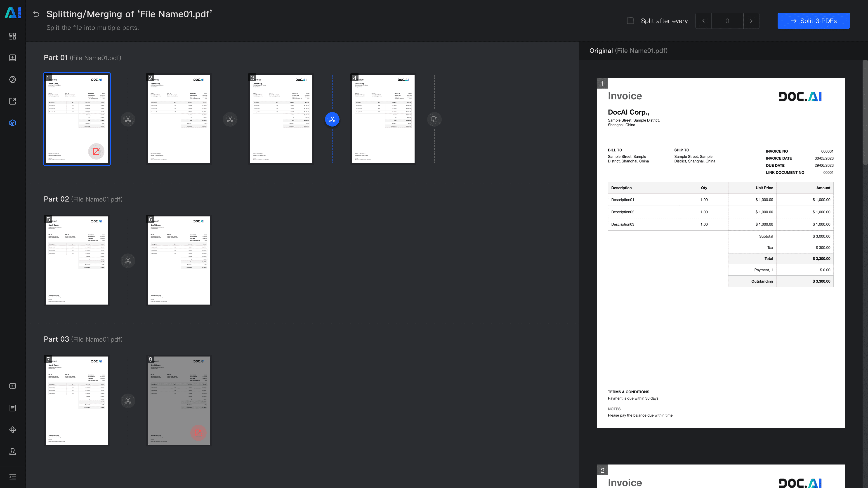Click the back arrow beside the title
The image size is (868, 488).
(36, 14)
